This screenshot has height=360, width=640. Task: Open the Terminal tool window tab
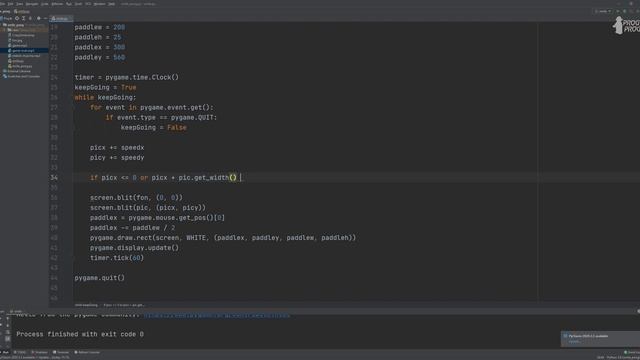tap(61, 352)
